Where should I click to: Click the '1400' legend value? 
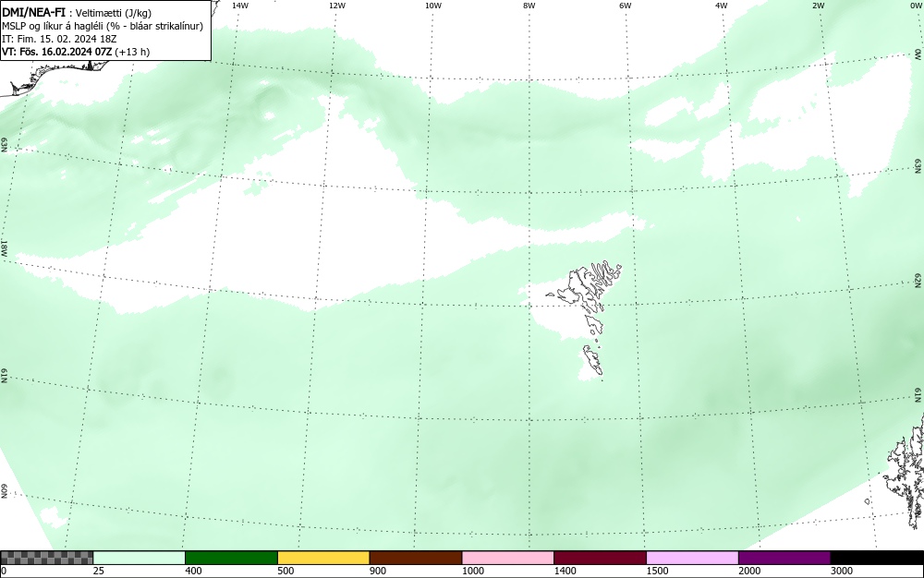(x=565, y=571)
